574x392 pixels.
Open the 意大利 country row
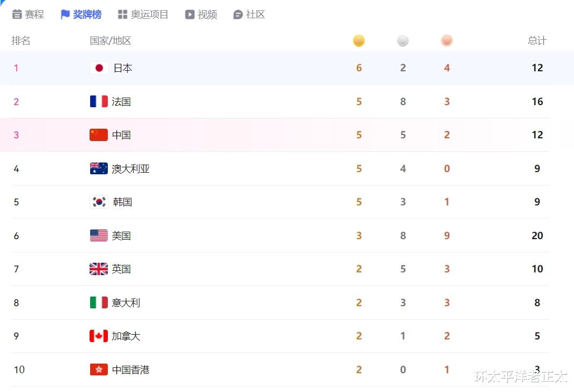[x=281, y=302]
